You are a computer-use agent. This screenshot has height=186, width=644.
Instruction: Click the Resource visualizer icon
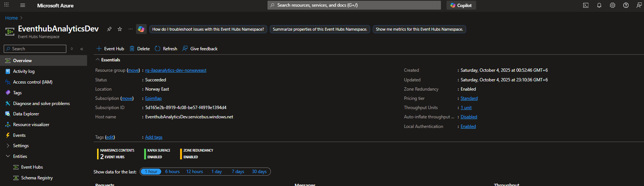[7, 125]
